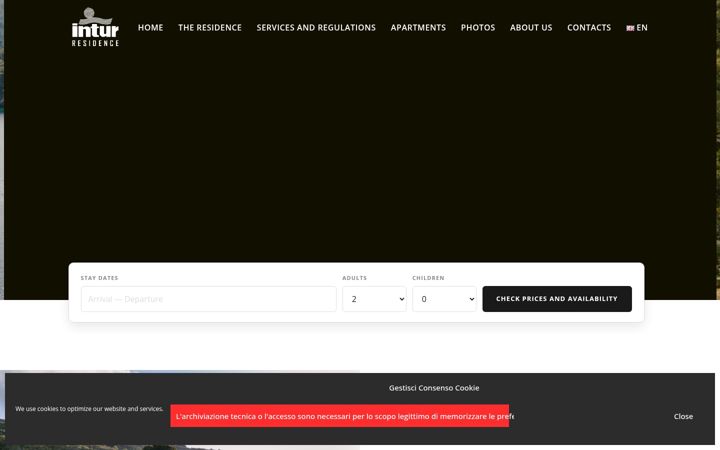The width and height of the screenshot is (720, 450).
Task: Open the HOME menu item
Action: click(x=151, y=28)
